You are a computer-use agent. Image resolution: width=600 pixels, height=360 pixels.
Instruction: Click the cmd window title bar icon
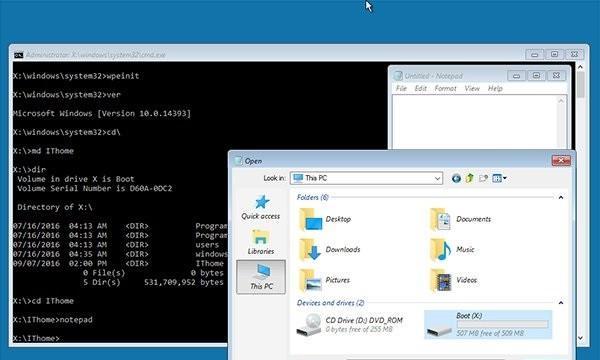click(18, 55)
